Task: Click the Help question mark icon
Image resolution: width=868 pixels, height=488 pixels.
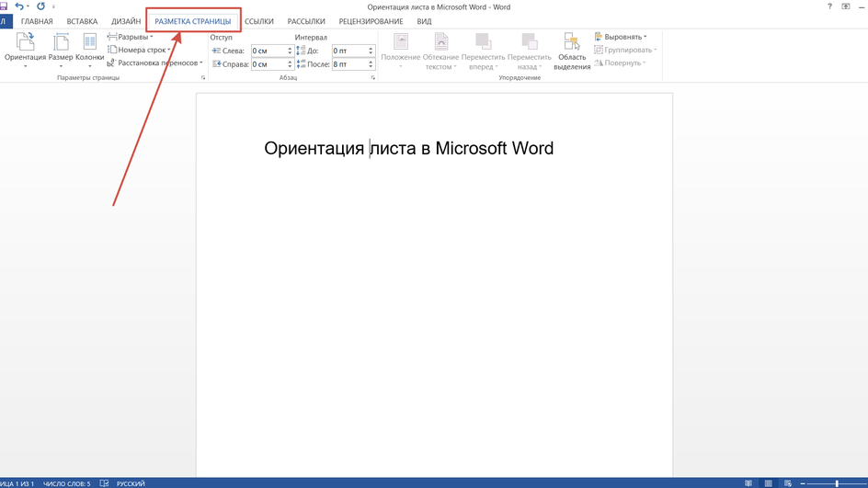Action: click(829, 6)
